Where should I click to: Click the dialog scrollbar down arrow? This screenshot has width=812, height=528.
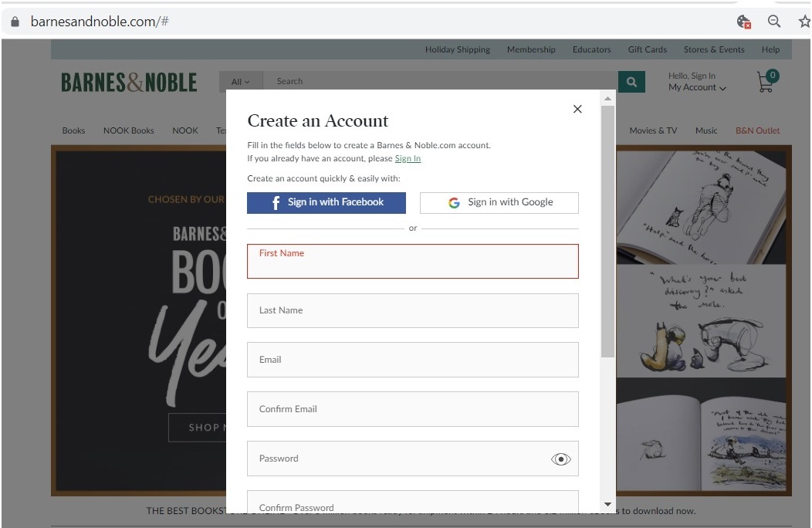point(608,504)
